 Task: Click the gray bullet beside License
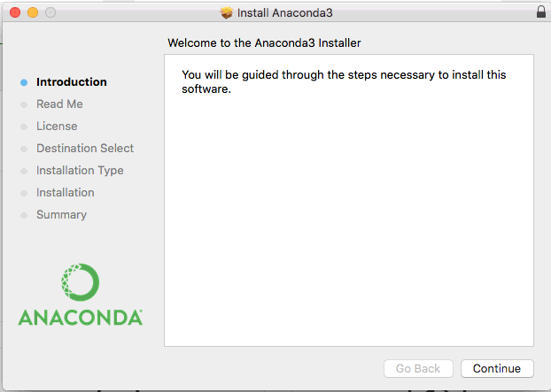point(24,127)
